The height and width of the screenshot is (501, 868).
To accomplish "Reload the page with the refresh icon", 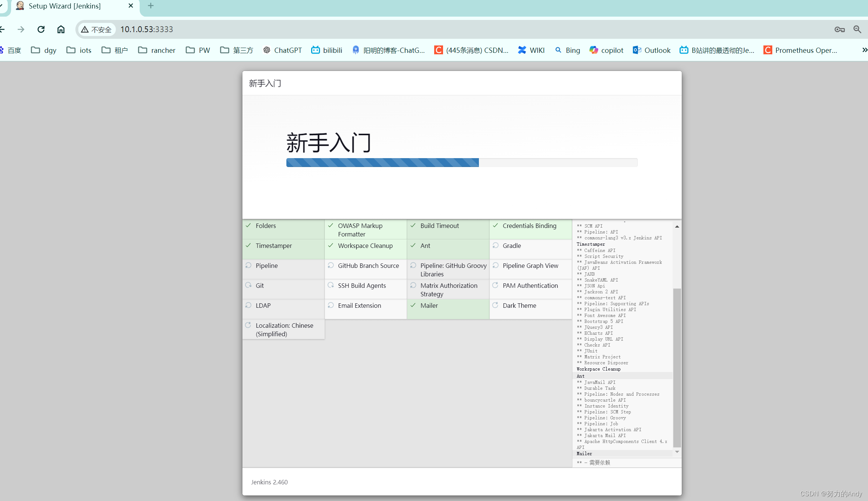I will (x=41, y=29).
